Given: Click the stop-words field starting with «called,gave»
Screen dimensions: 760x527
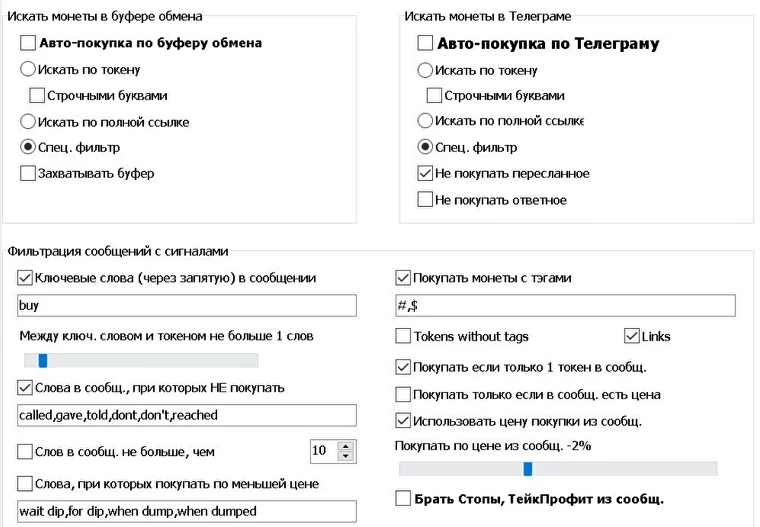Looking at the screenshot, I should pos(187,415).
